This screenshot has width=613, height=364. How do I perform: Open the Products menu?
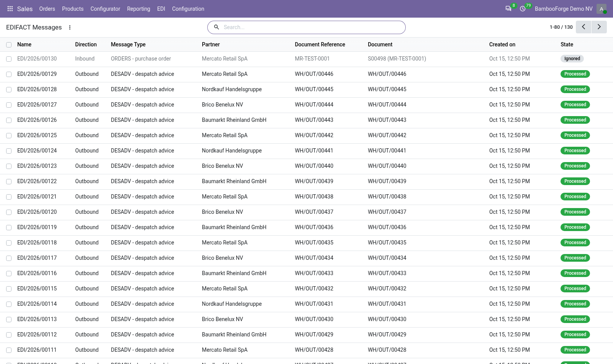pos(73,9)
